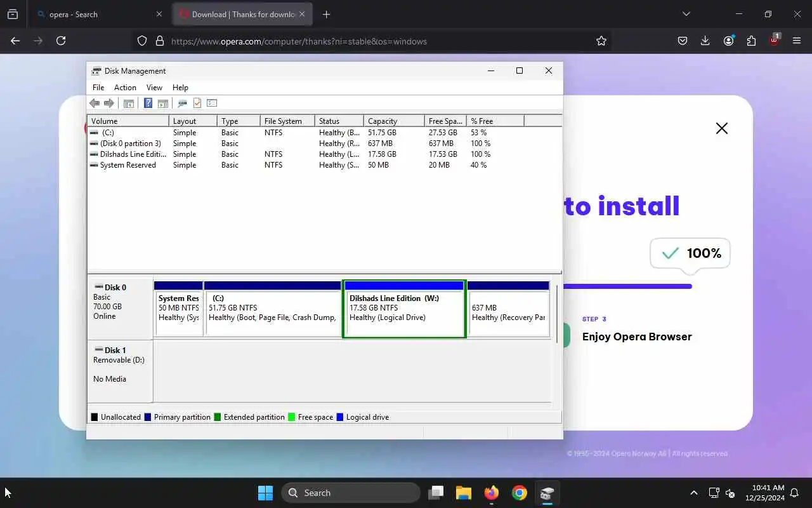Open the Extensions puzzle icon
This screenshot has height=508, width=812.
click(751, 41)
